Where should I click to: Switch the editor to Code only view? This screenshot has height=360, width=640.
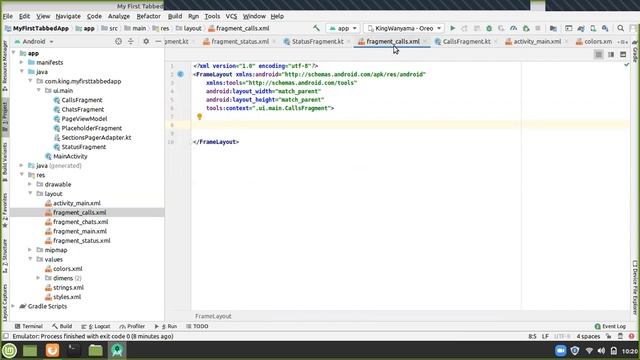pos(598,54)
